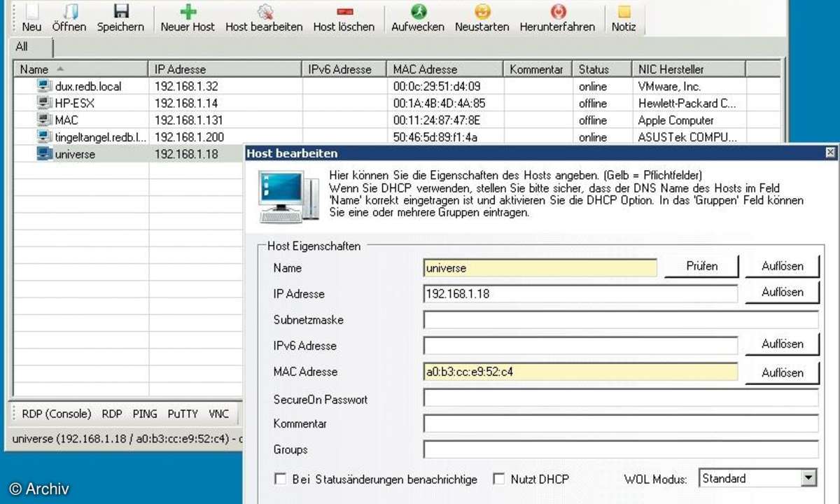Screen dimensions: 840x504
Task: Open PuTTY for selected host
Action: (183, 414)
